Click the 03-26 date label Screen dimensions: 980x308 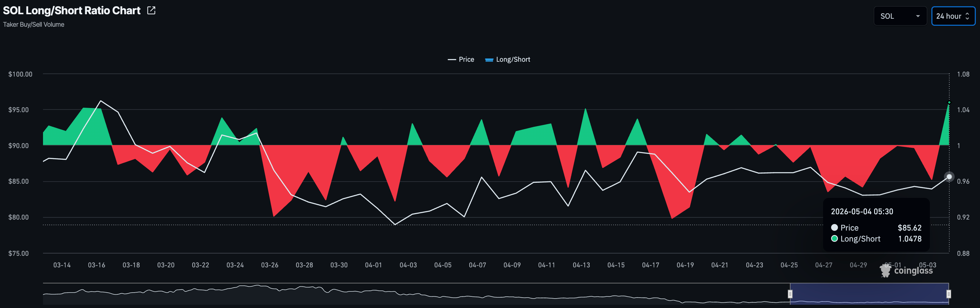tap(270, 265)
